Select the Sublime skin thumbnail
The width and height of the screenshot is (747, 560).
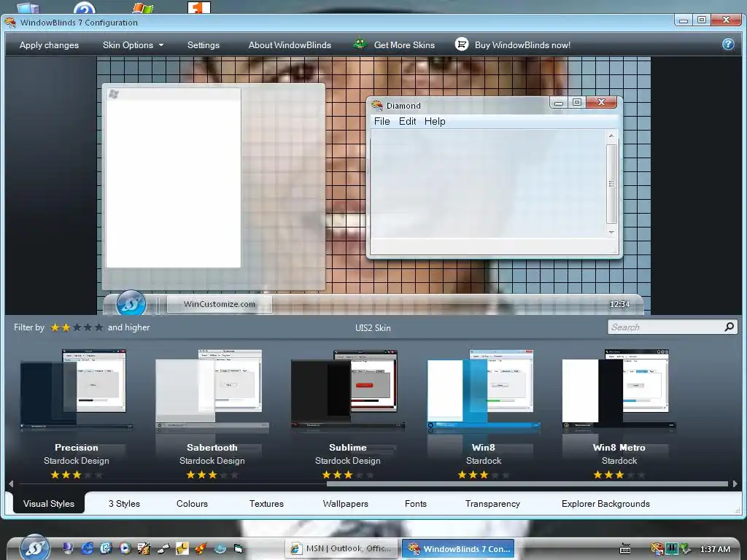[348, 390]
